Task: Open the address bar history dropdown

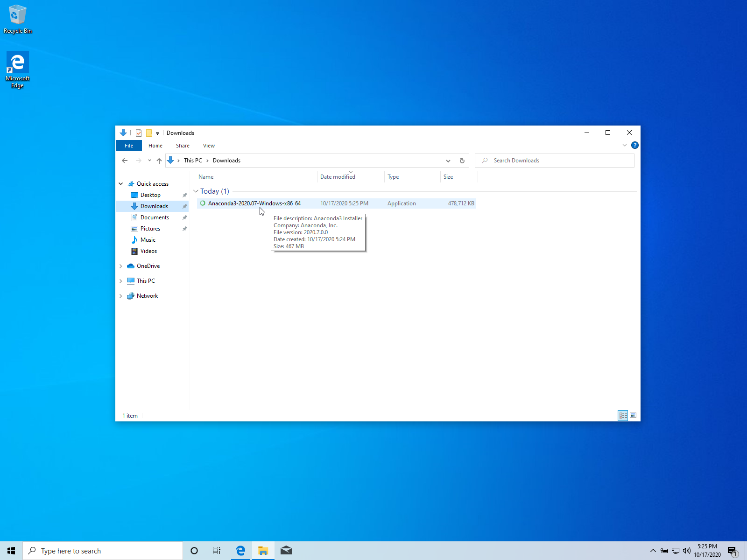Action: (448, 161)
